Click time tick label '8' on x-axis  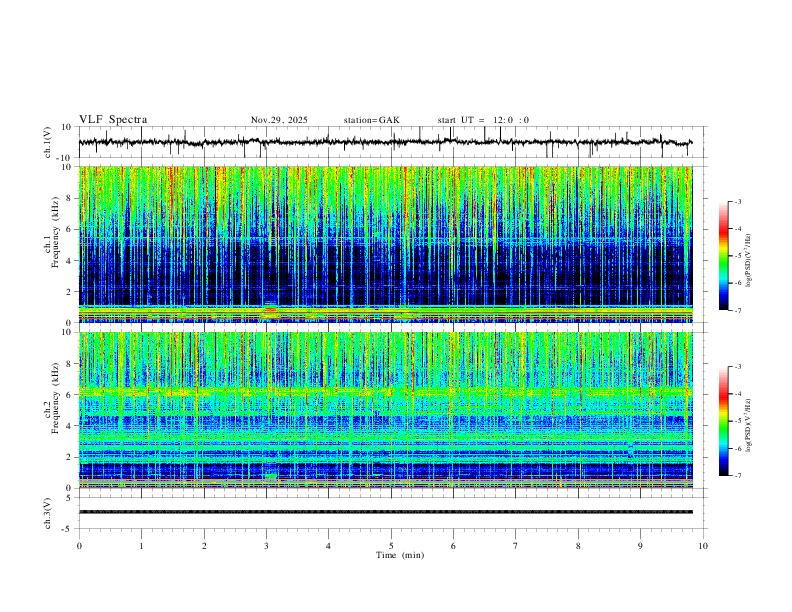[578, 546]
